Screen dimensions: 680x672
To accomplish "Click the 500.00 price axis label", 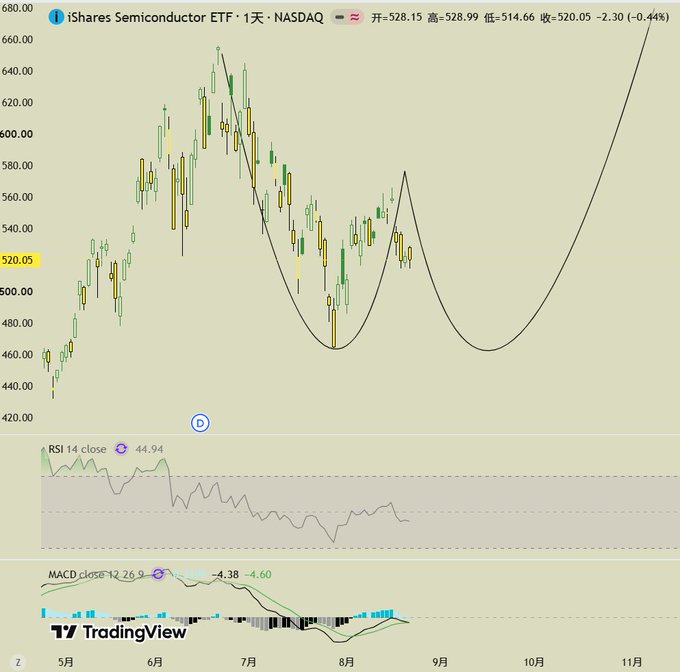I will tap(16, 292).
